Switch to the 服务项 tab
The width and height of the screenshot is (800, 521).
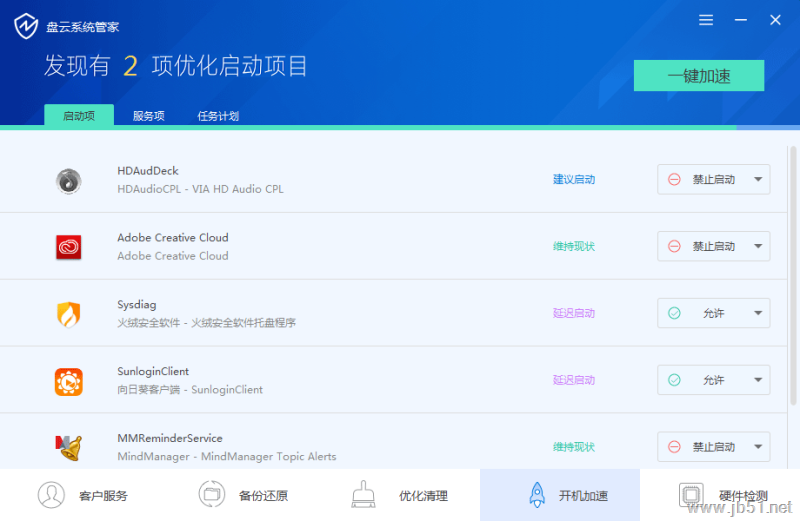[x=148, y=116]
